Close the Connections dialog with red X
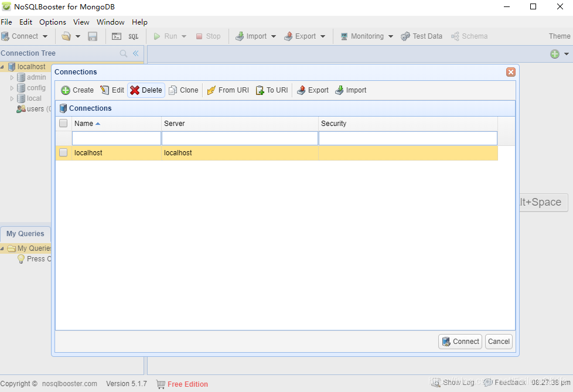The width and height of the screenshot is (573, 392). pyautogui.click(x=510, y=72)
